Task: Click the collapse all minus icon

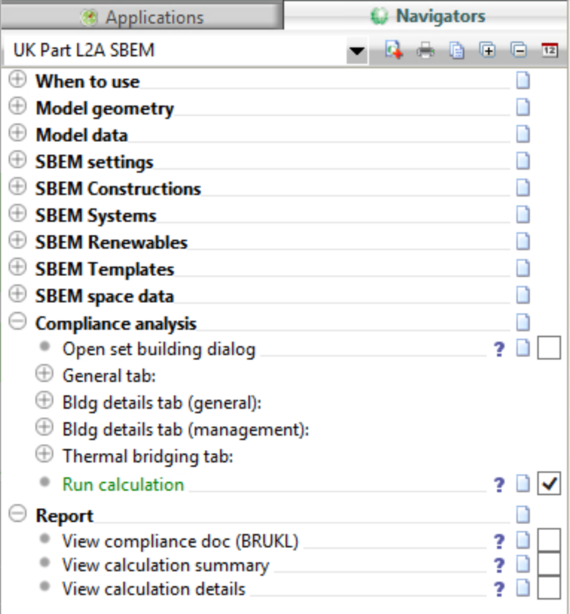Action: [519, 50]
